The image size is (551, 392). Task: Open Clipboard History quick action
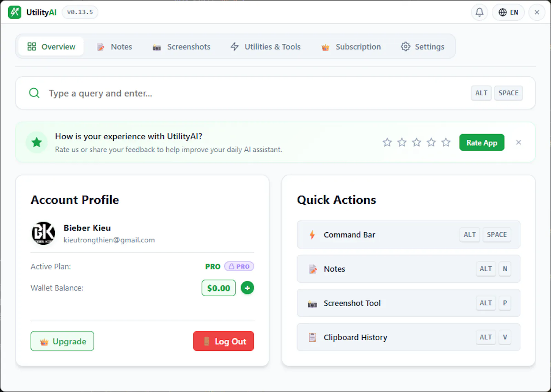click(x=408, y=337)
